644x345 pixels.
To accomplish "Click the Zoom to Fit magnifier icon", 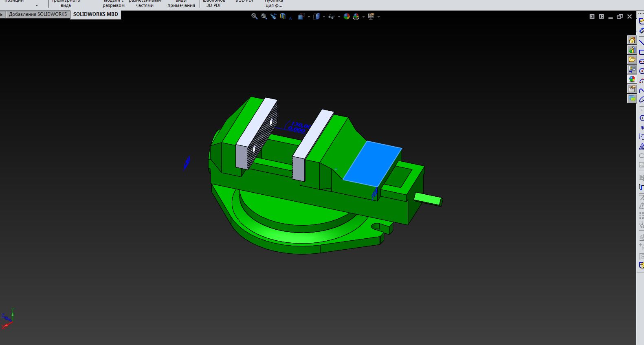I will 254,16.
